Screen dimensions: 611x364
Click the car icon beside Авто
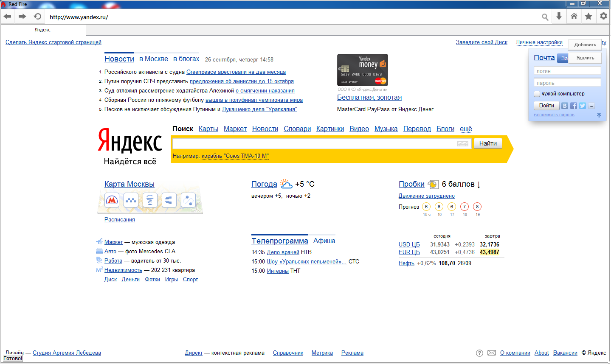coord(99,251)
